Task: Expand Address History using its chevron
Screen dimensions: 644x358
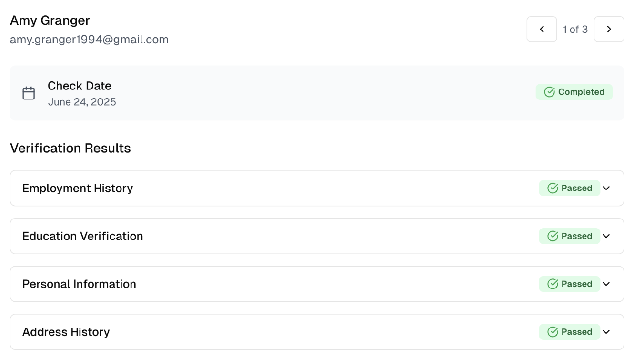Action: coord(606,332)
